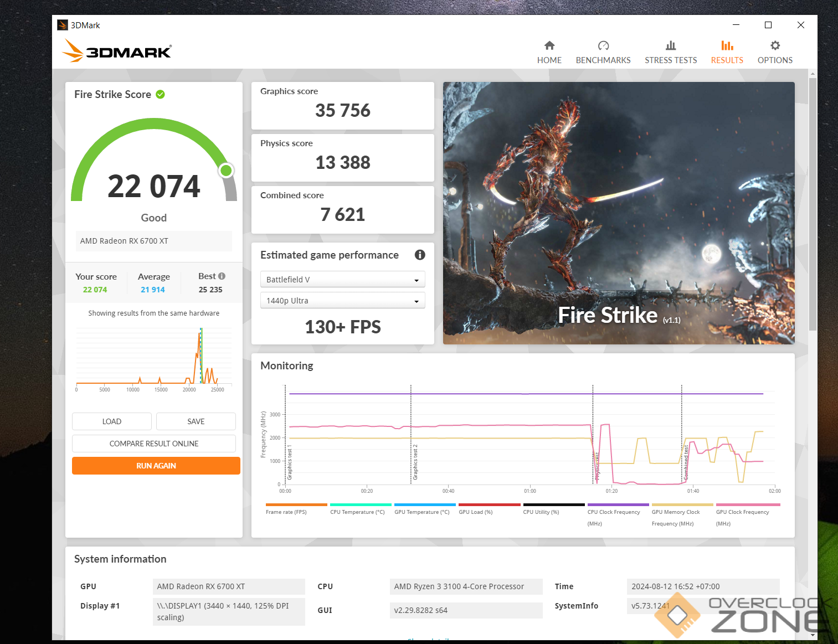Open the Options gear section
838x644 pixels.
775,53
